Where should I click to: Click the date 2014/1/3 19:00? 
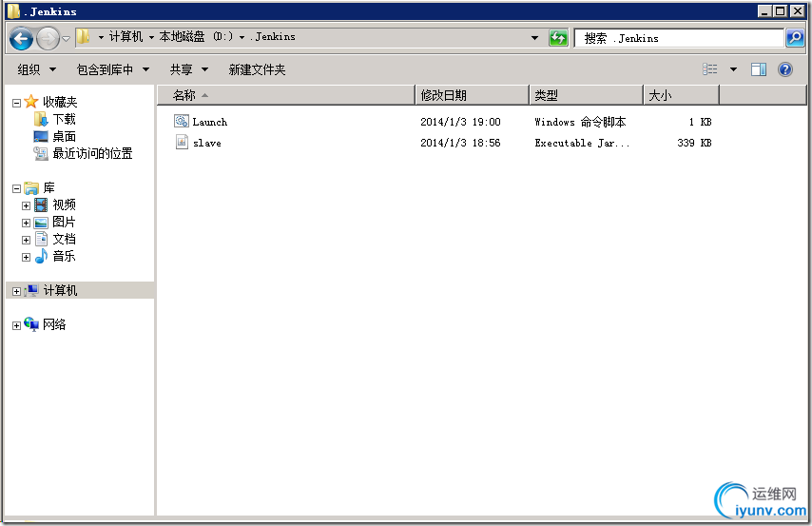pos(460,122)
